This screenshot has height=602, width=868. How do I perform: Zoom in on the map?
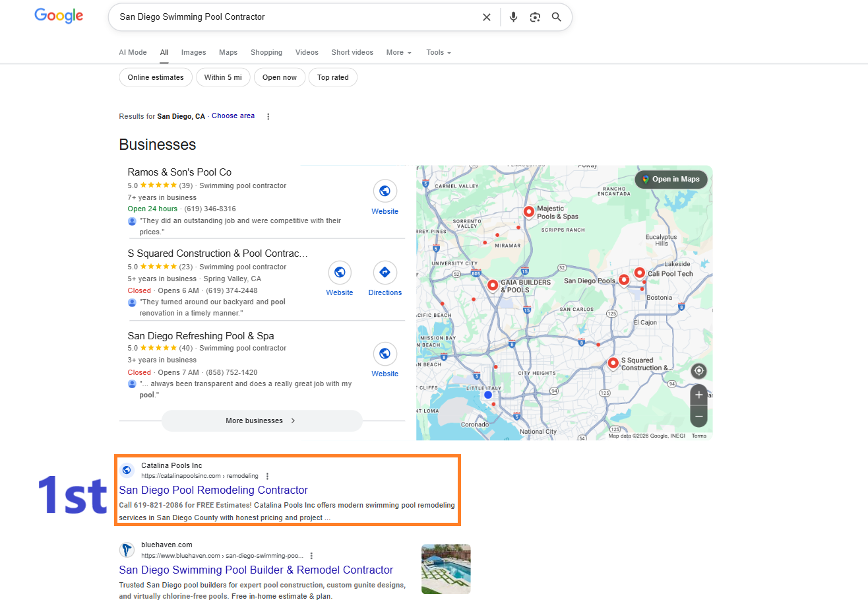(x=699, y=396)
